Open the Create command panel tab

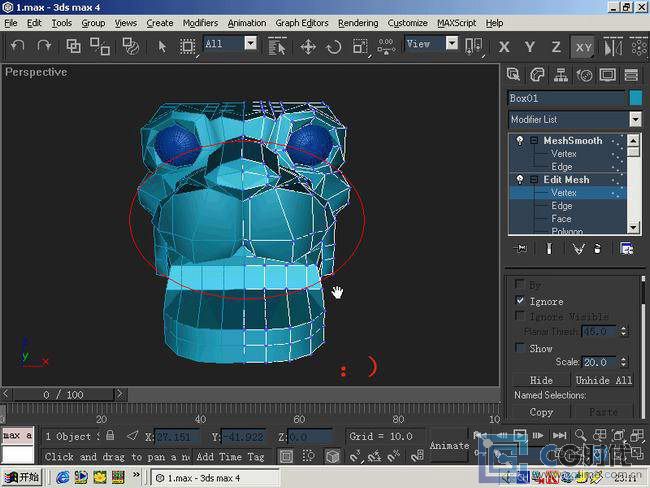pos(514,75)
